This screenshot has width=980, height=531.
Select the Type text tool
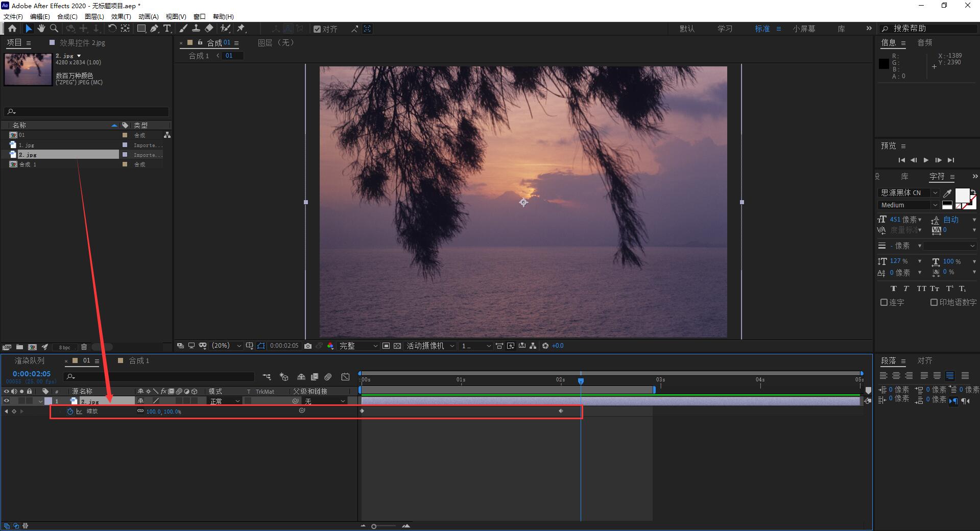pos(167,29)
